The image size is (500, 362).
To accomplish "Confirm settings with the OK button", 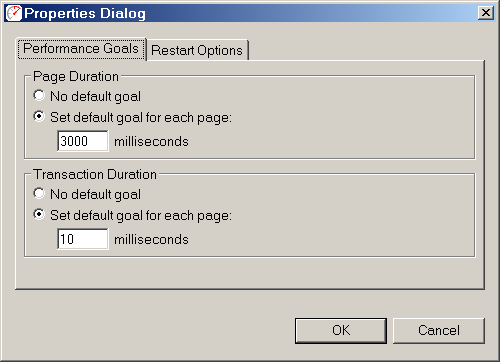I will tap(341, 330).
